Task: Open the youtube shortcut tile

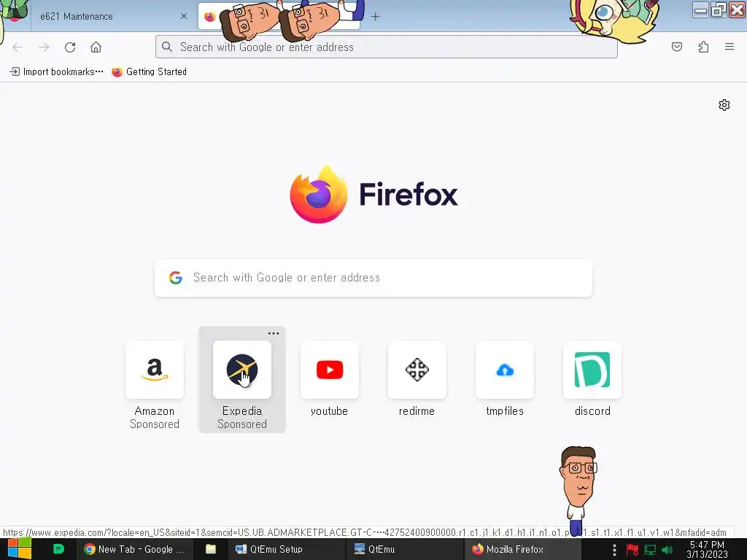Action: pyautogui.click(x=330, y=379)
